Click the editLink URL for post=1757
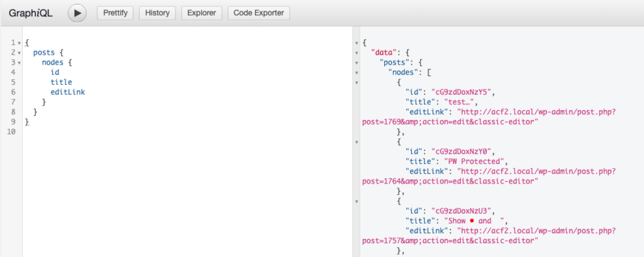The image size is (644, 257). [x=489, y=236]
